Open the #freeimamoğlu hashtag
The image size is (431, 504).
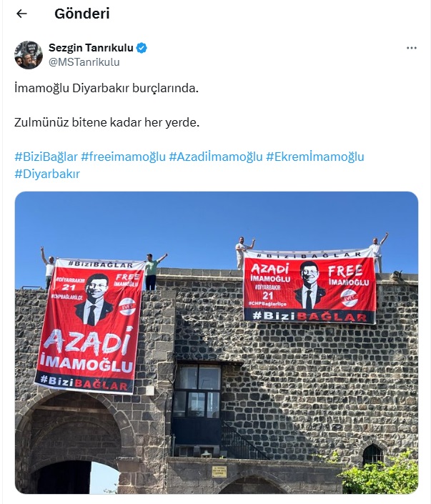point(123,157)
